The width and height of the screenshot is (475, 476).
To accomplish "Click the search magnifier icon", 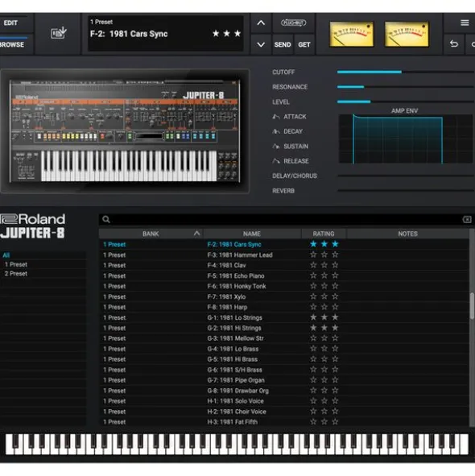I will [106, 219].
